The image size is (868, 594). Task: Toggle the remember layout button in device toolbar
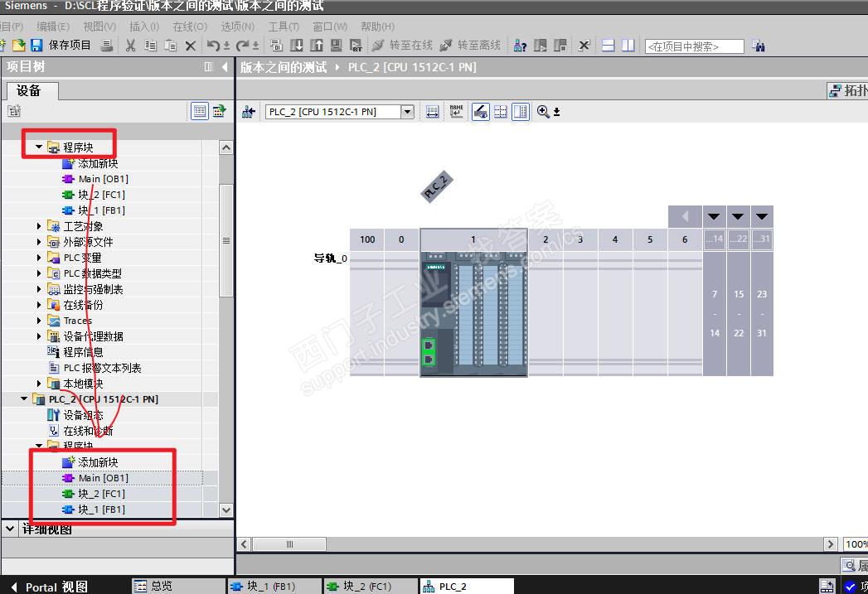521,112
